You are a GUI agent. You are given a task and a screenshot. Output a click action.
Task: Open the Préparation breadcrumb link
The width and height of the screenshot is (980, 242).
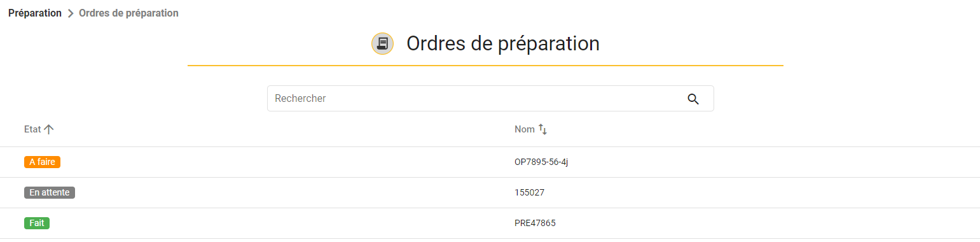point(35,13)
